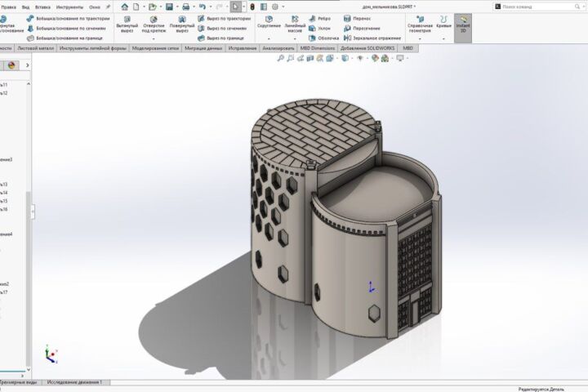Open dropdown next to Open file icon
Image resolution: width=588 pixels, height=392 pixels.
[160, 7]
